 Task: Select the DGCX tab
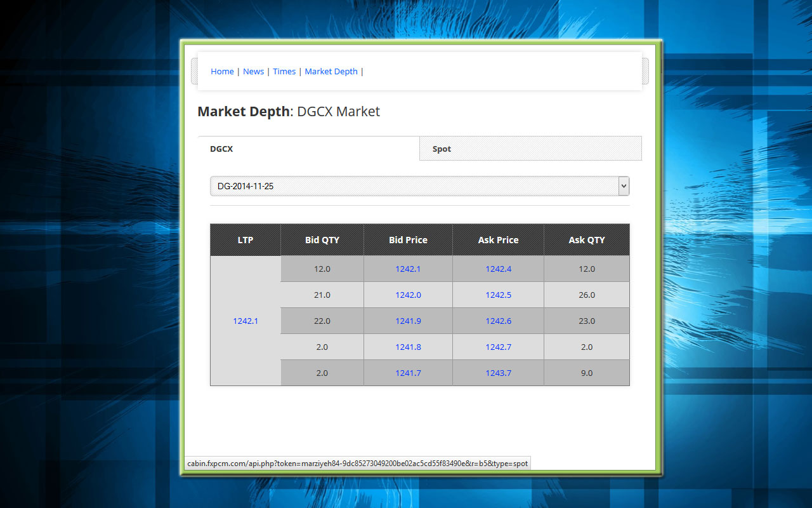pyautogui.click(x=221, y=149)
